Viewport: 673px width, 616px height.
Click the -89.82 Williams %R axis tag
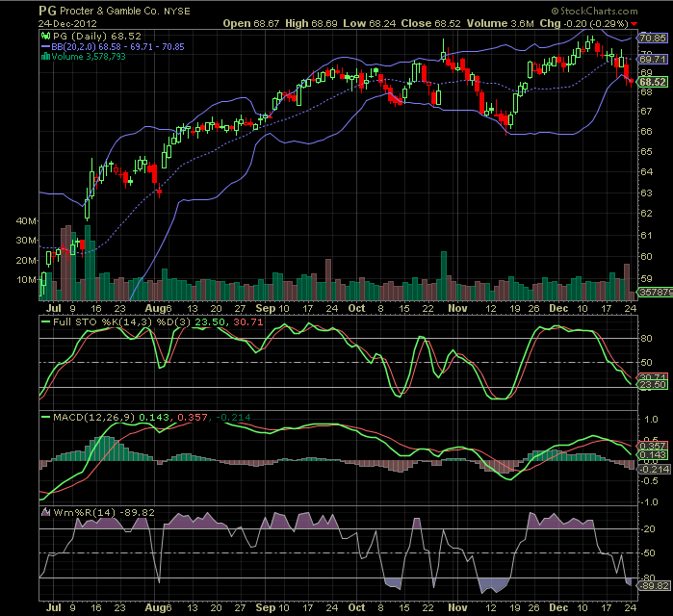[654, 586]
